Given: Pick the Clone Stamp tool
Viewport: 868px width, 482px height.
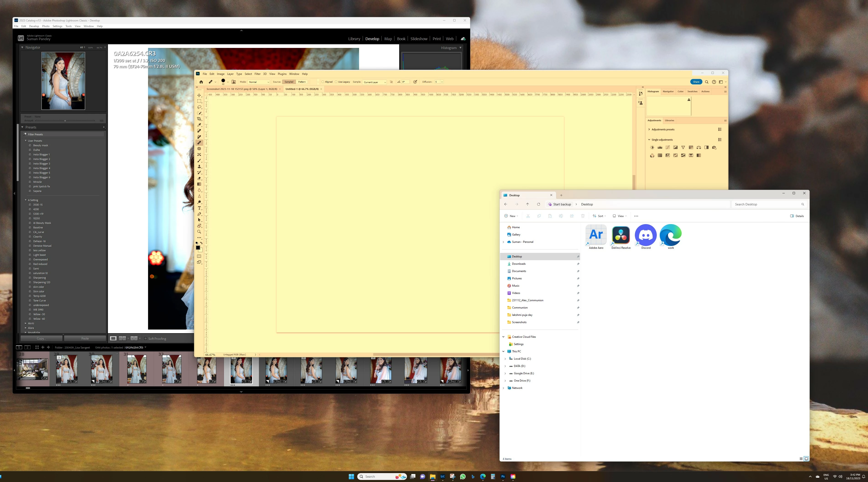Looking at the screenshot, I should [x=199, y=167].
